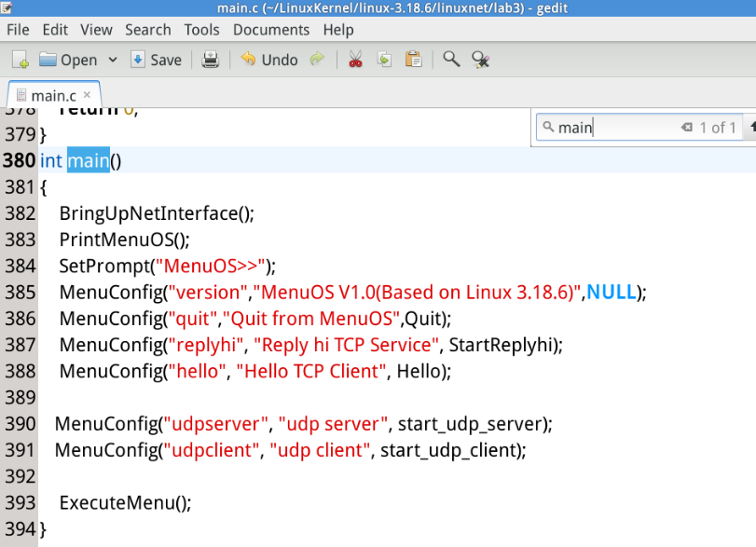Click the highlighted main in line 380
The image size is (756, 547).
(x=89, y=160)
